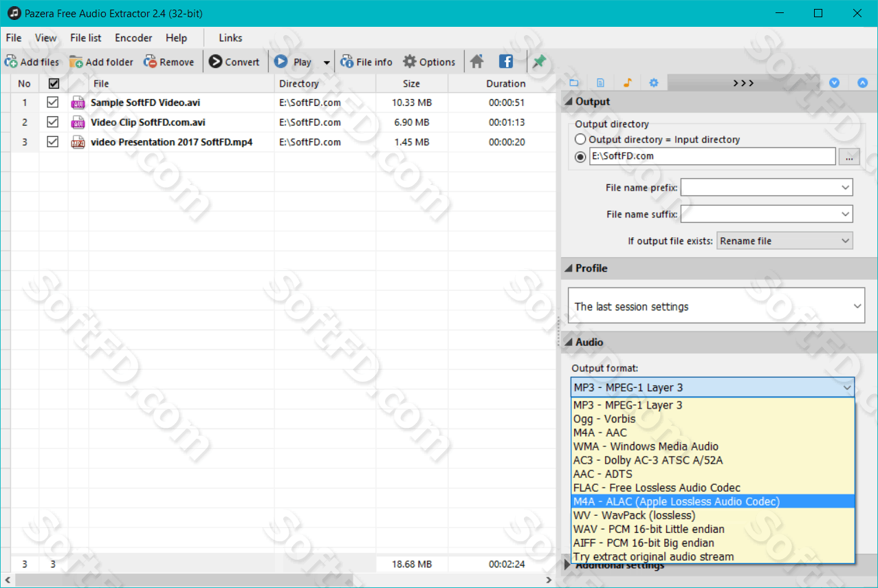Open the Facebook page icon
Image resolution: width=878 pixels, height=588 pixels.
point(506,62)
